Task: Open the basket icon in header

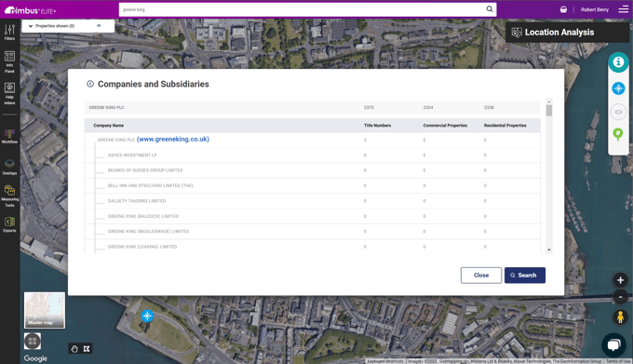Action: coord(563,9)
